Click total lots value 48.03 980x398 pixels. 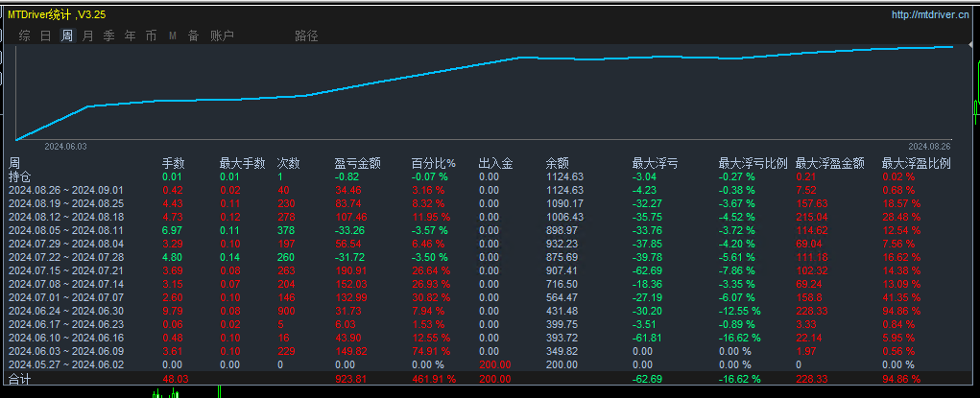coord(175,379)
